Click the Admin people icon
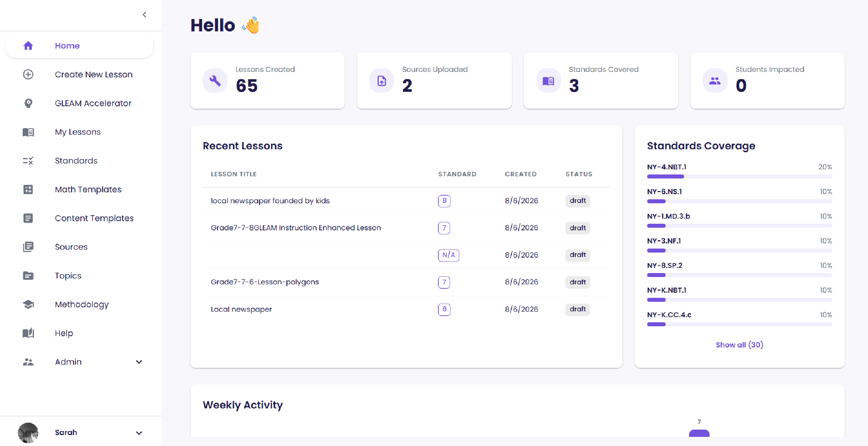The image size is (868, 446). [28, 362]
